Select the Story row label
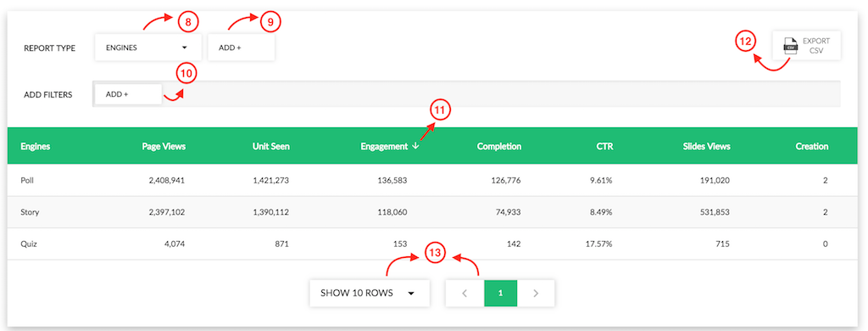 (x=30, y=212)
